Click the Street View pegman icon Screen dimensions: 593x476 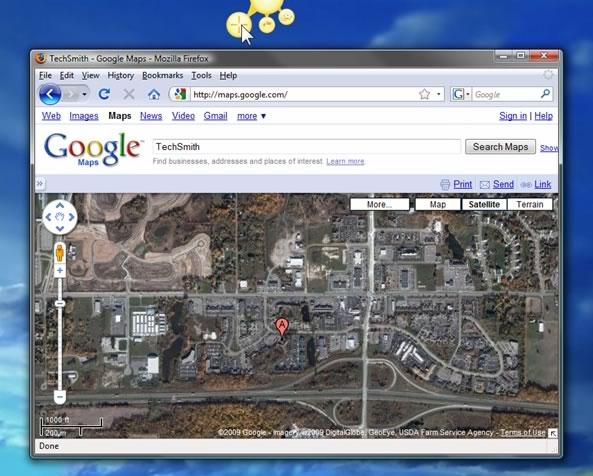pyautogui.click(x=60, y=253)
